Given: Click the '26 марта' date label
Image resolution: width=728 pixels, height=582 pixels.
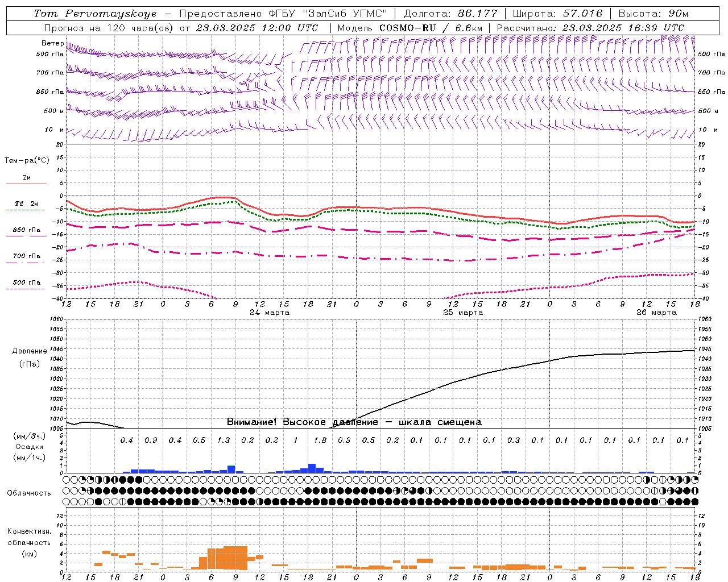Looking at the screenshot, I should click(x=656, y=313).
